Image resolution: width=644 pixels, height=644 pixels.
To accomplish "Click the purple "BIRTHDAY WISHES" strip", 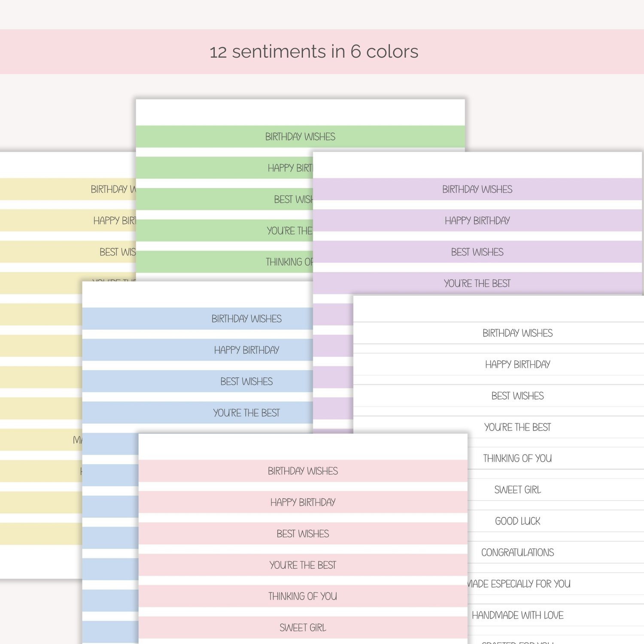I will coord(477,189).
